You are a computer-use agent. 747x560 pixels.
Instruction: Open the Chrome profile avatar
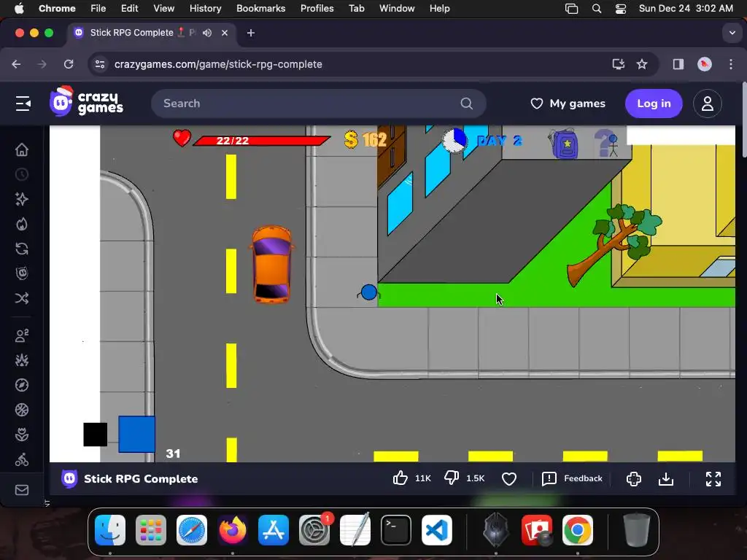click(704, 64)
